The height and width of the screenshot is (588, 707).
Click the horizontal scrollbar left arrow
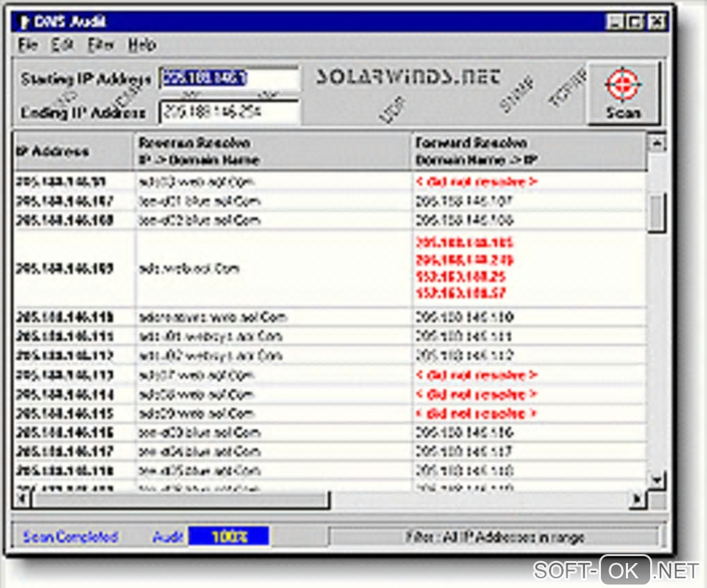tap(21, 499)
